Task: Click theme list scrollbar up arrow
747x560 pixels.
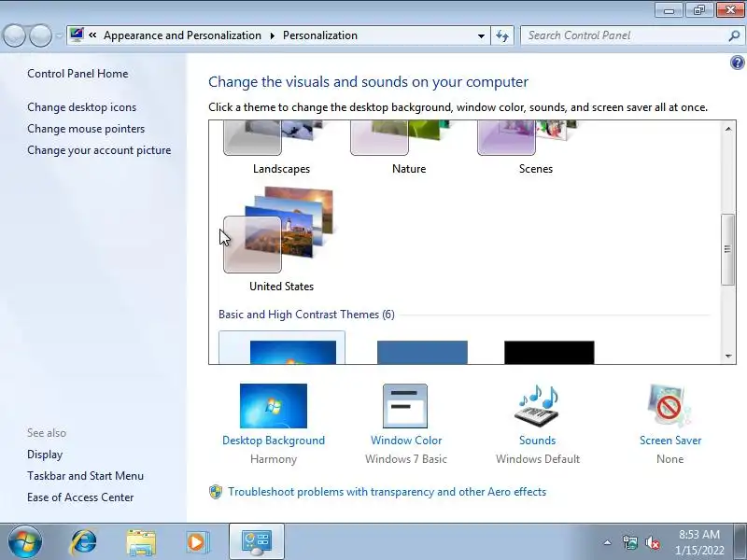Action: coord(728,129)
